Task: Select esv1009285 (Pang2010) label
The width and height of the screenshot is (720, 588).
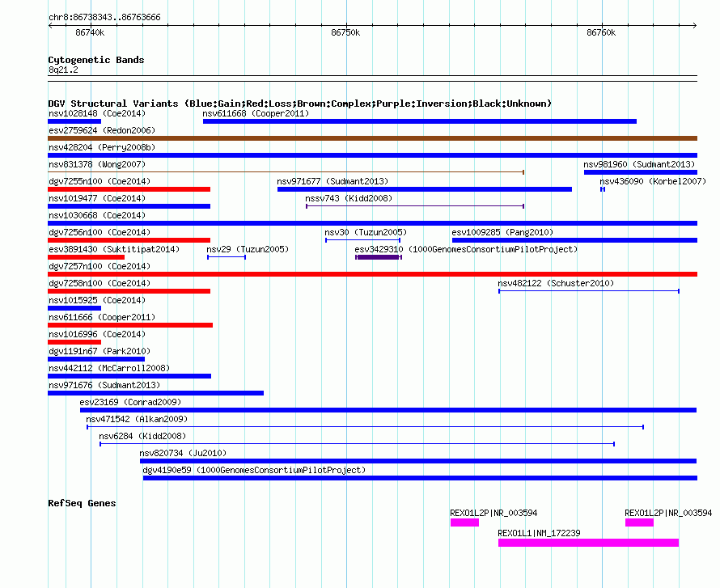Action: (x=502, y=232)
